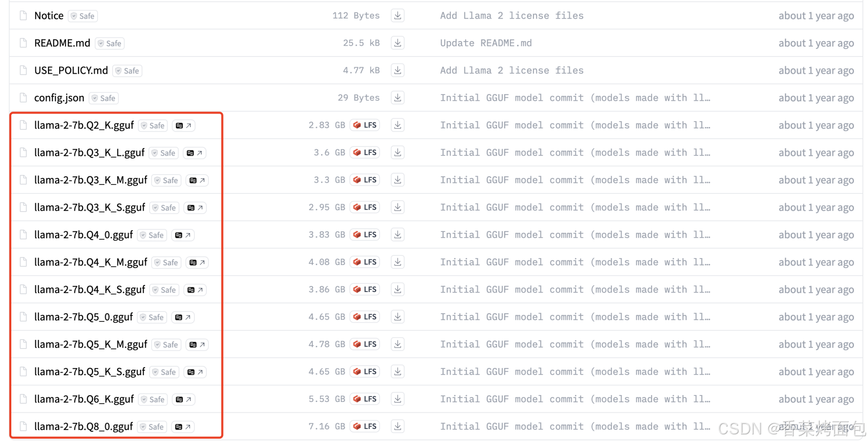Download llama-2-7b.Q3_K_M.gguf via download icon

397,180
